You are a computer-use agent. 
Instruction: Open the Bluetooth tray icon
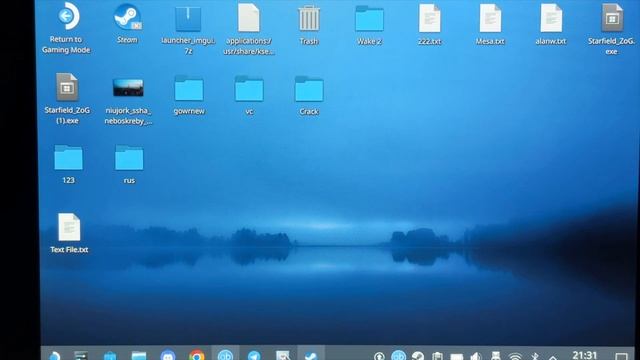point(535,357)
